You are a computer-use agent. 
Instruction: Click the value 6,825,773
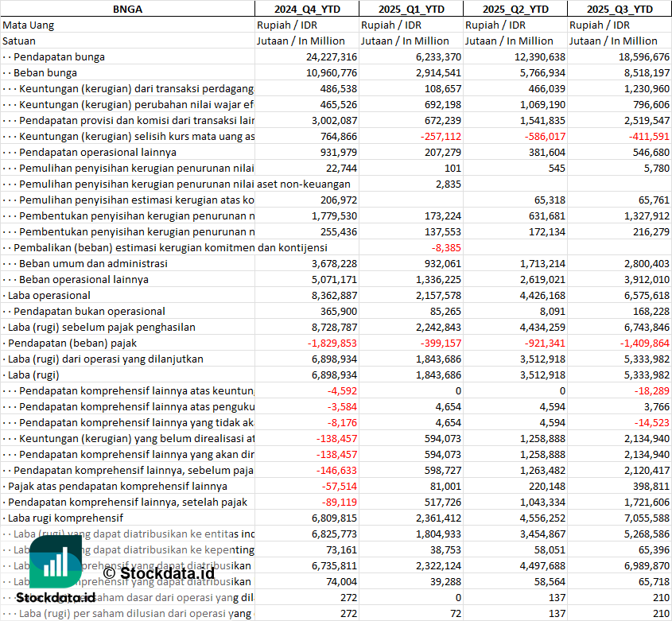[334, 534]
